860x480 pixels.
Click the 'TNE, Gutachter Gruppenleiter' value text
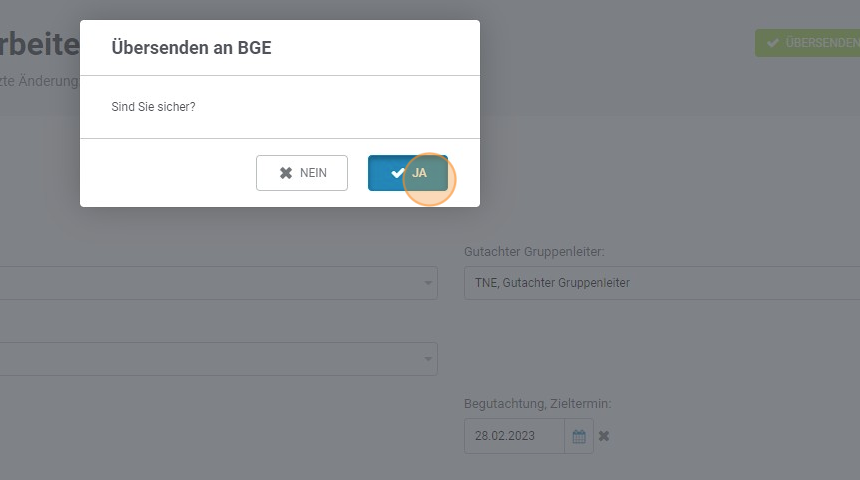[x=552, y=283]
